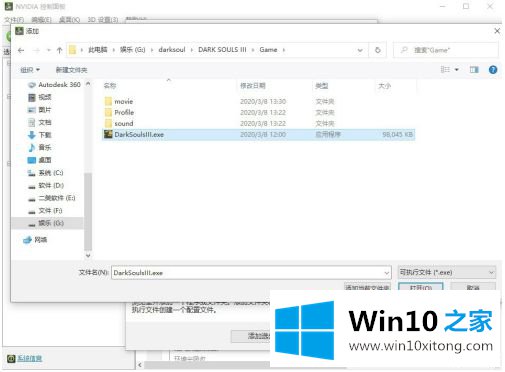Open File menu in NVIDIA Control Panel
Screen dimensions: 505x372
[x=14, y=20]
